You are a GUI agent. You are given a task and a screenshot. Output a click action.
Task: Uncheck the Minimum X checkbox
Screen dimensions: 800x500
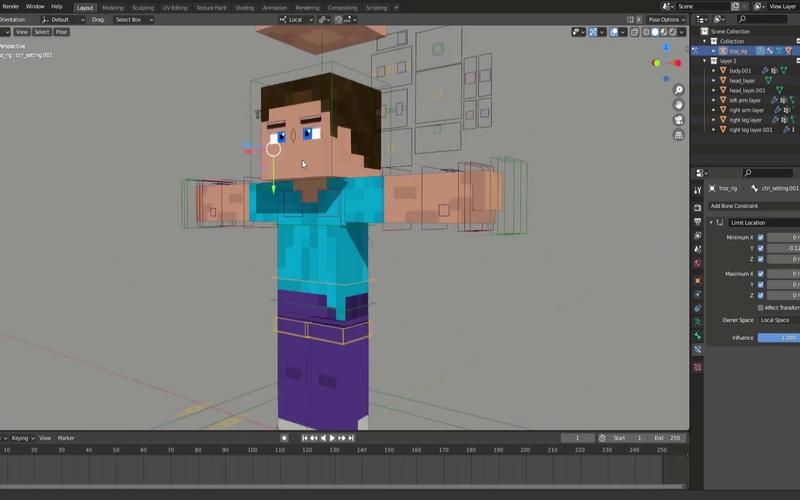click(761, 237)
